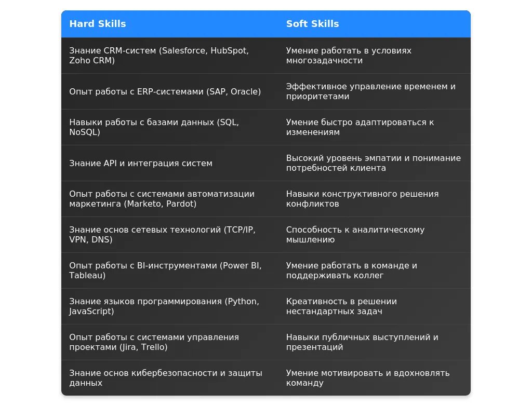Viewport: 532px width, 406px height.
Task: Click the Hard Skills column header
Action: (98, 24)
